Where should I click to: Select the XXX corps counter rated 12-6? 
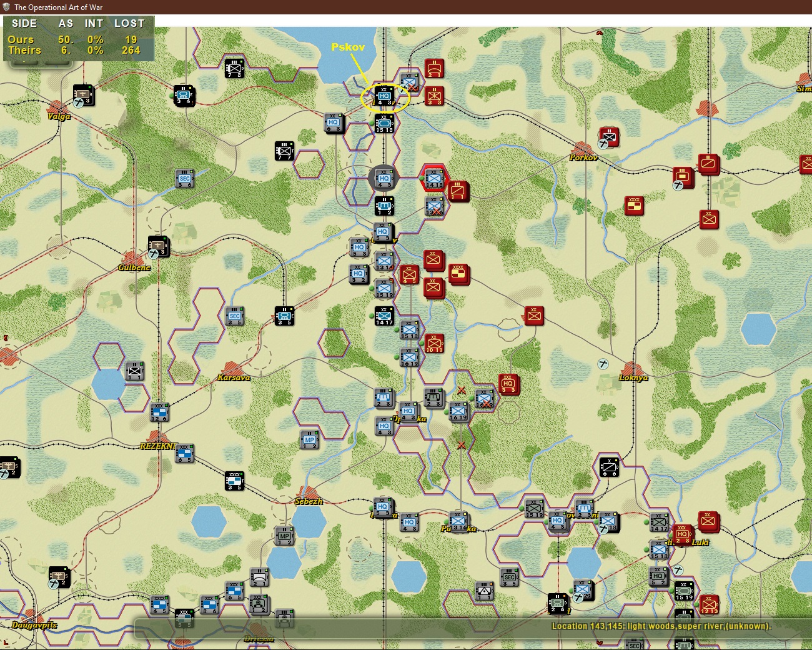tap(159, 412)
